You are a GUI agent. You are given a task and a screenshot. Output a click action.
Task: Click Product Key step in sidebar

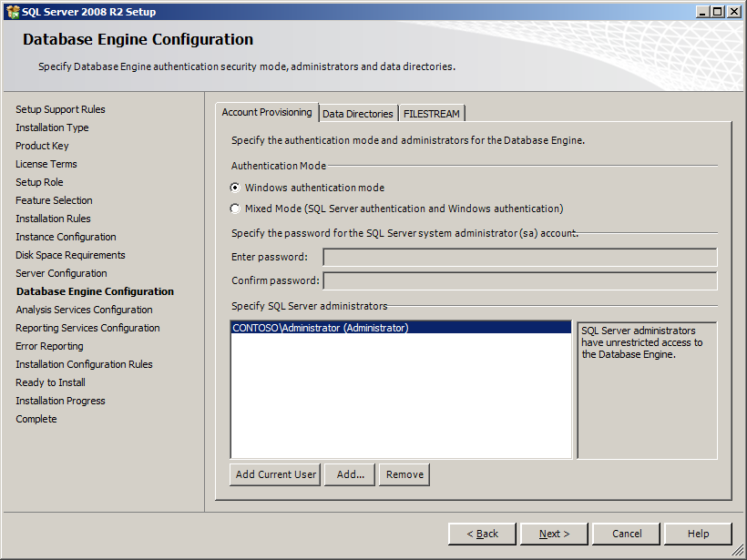42,146
